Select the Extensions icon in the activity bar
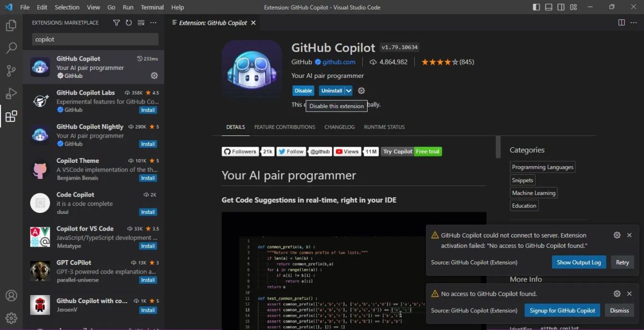 [x=11, y=116]
